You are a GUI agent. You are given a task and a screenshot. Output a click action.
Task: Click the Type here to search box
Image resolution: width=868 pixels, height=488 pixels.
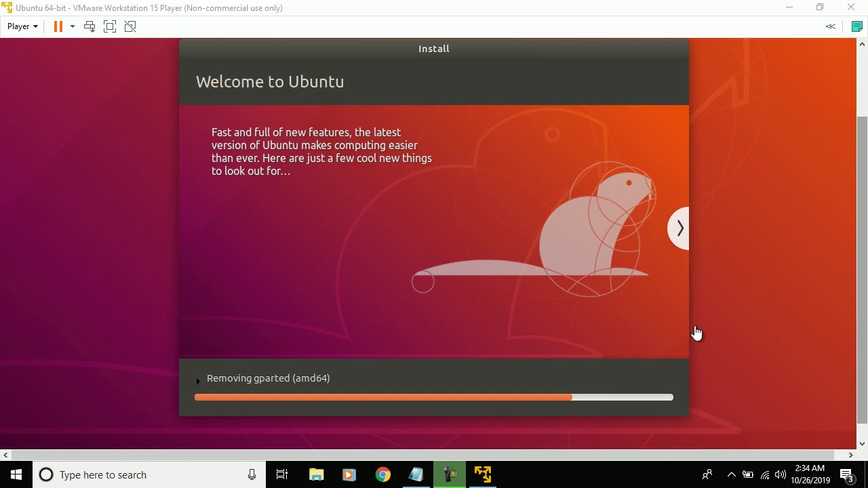148,474
